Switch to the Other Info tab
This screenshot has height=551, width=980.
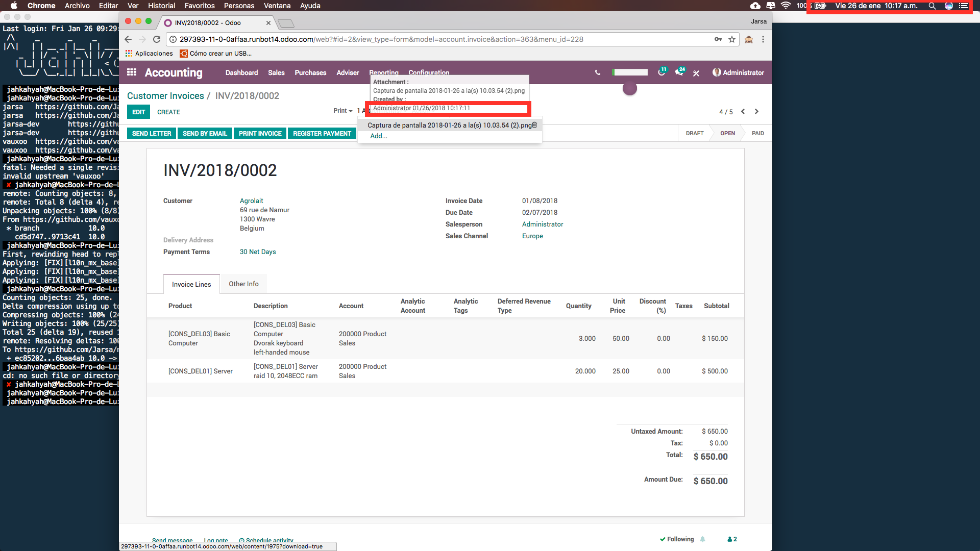[243, 284]
